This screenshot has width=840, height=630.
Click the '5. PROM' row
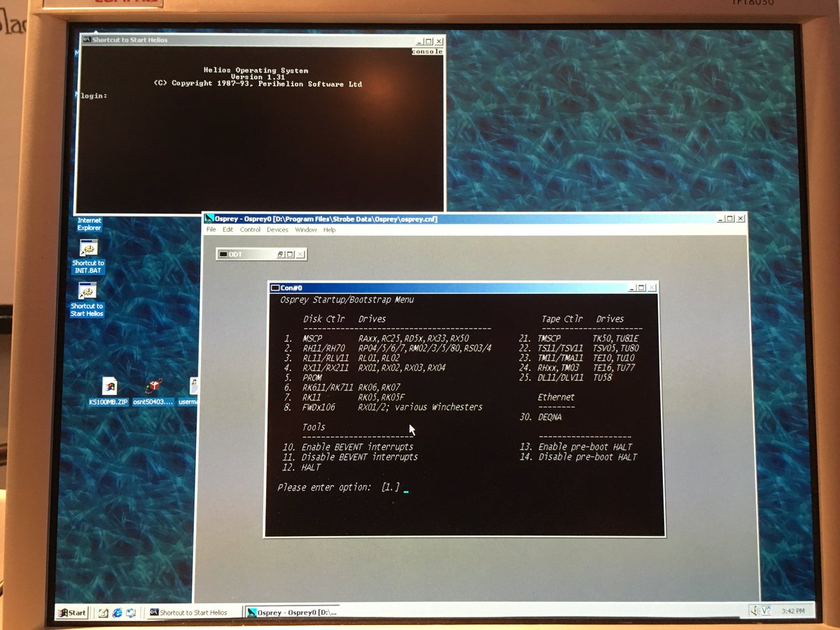(x=303, y=377)
